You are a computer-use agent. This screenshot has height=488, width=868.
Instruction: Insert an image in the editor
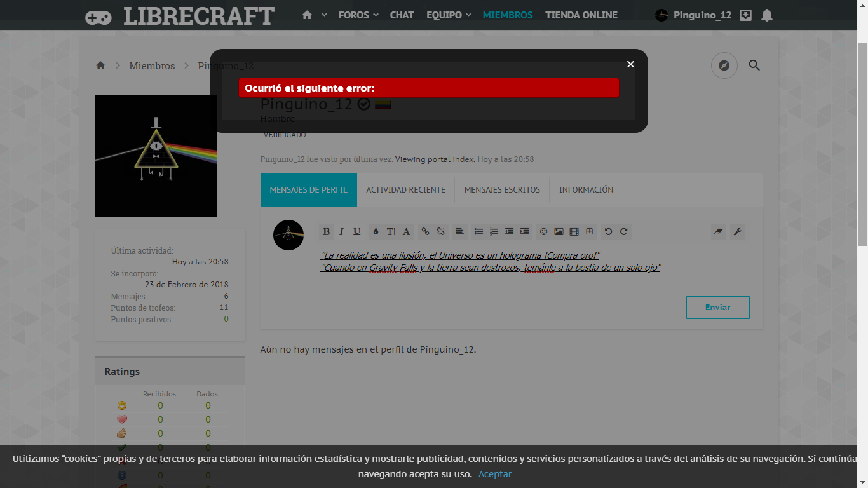point(559,232)
